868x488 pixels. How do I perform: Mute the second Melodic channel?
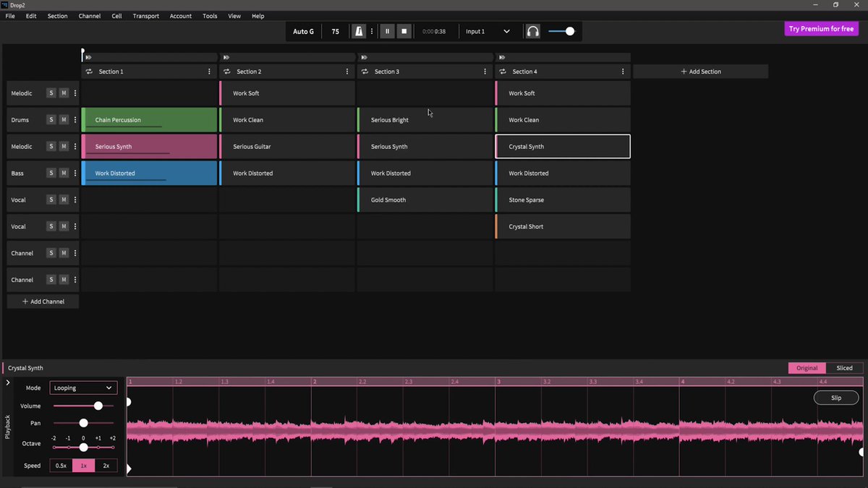64,146
